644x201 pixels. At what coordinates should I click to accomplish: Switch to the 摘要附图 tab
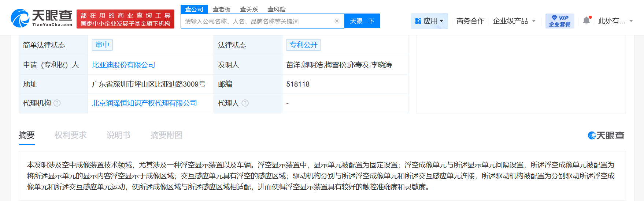[x=167, y=135]
